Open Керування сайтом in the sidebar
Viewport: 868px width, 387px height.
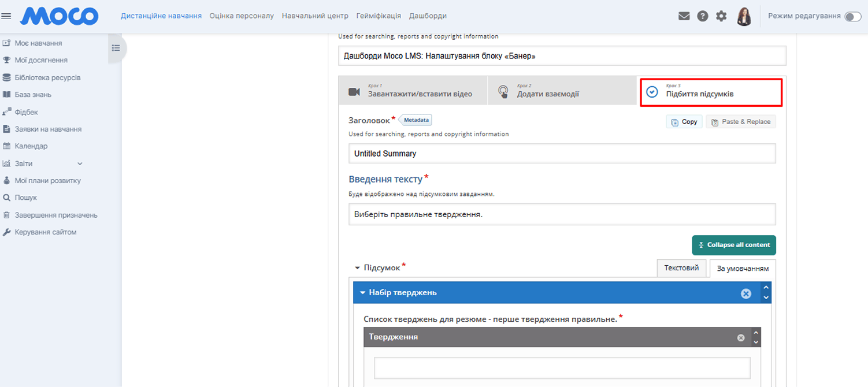coord(45,232)
